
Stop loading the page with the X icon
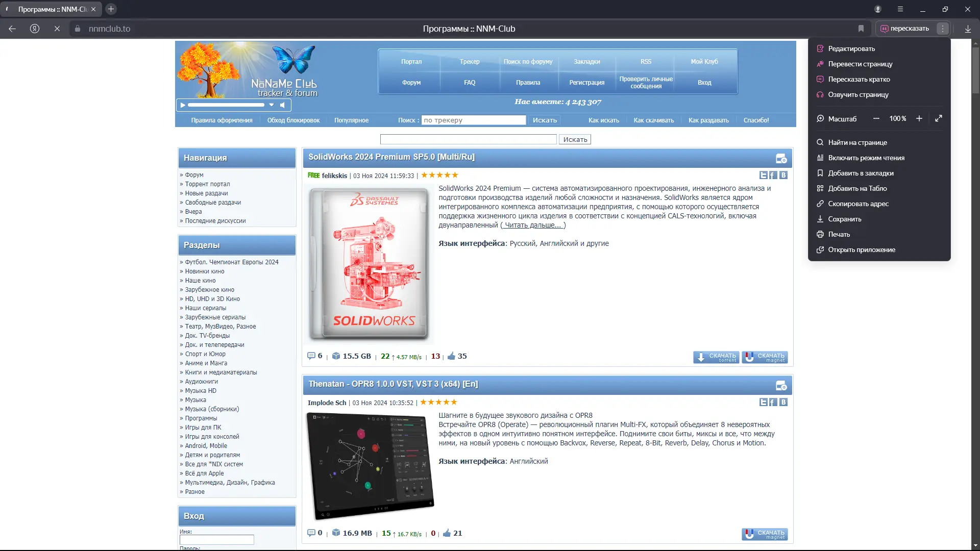57,29
